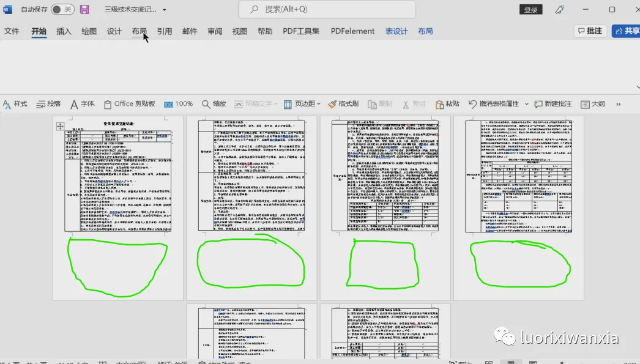The height and width of the screenshot is (364, 640).
Task: Switch to the 设计 tab
Action: (x=114, y=31)
